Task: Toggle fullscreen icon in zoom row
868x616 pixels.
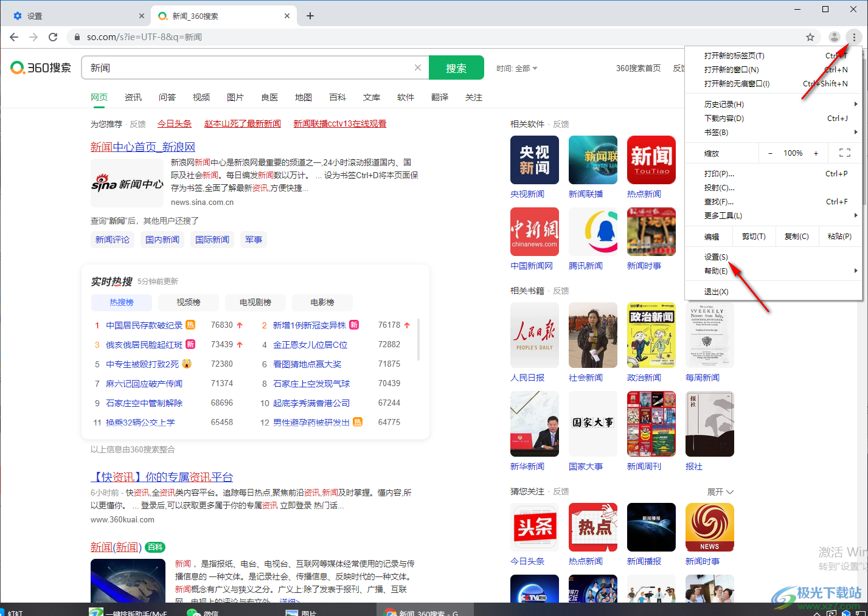Action: (845, 153)
